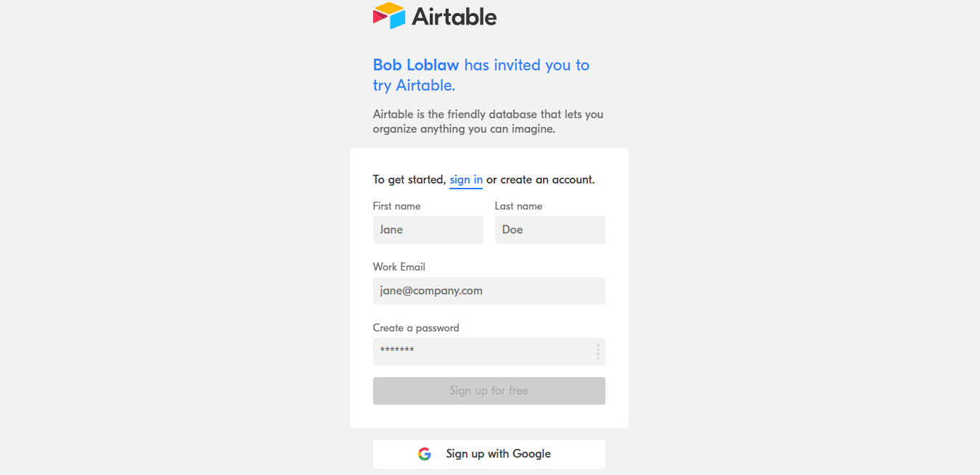Click the Last name label
This screenshot has width=980, height=475.
coord(518,206)
